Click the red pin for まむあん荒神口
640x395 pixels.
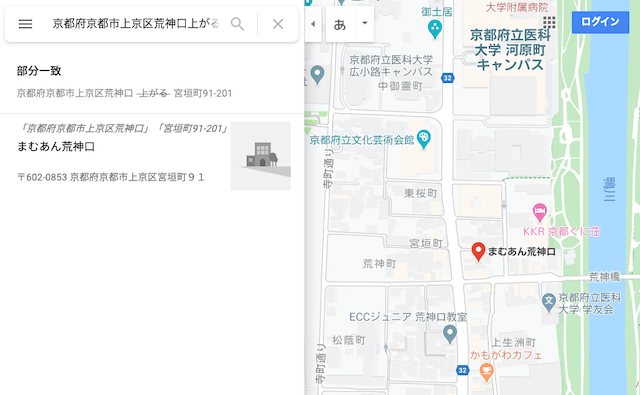pyautogui.click(x=478, y=251)
